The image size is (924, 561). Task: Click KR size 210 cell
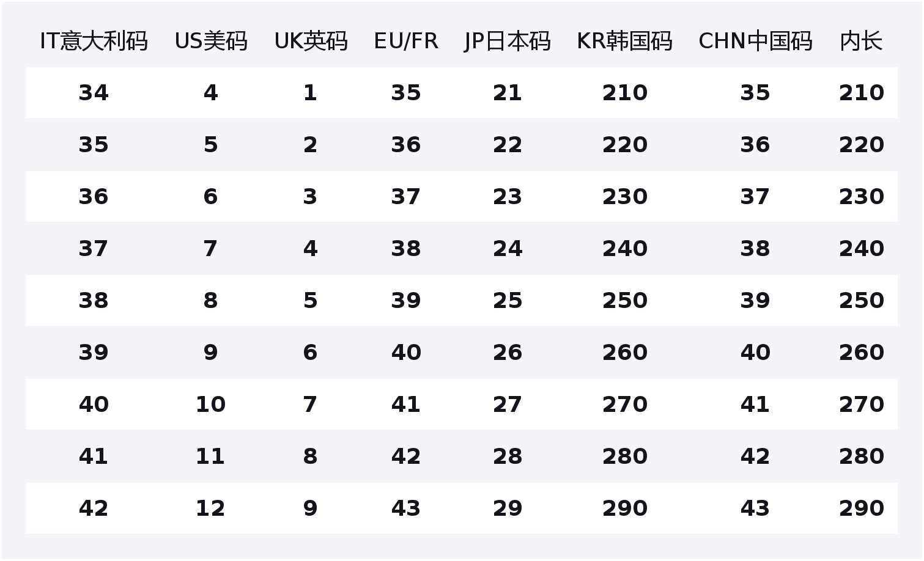(x=624, y=93)
